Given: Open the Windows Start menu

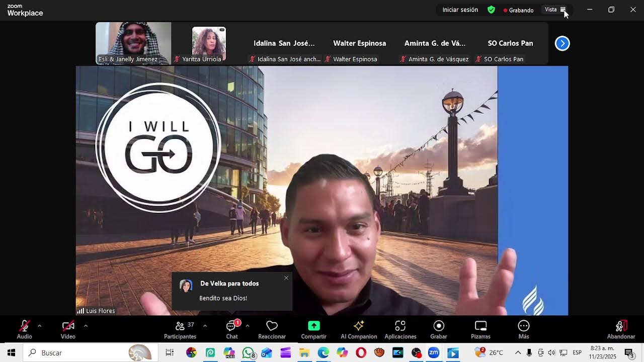Looking at the screenshot, I should pos(11,353).
